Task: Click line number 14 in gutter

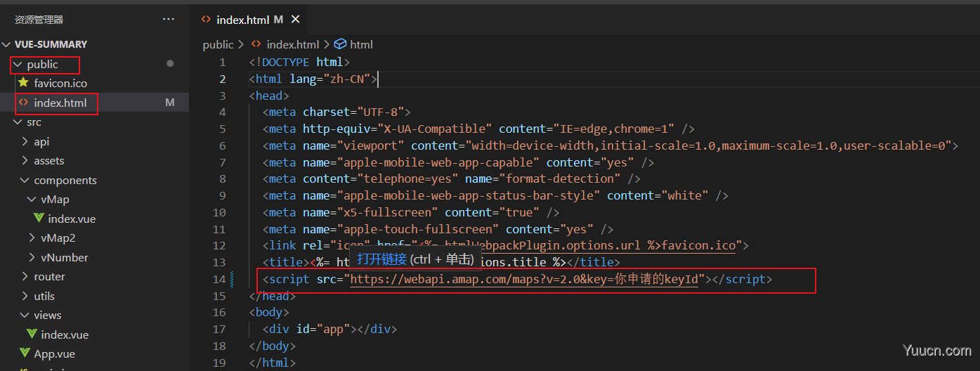Action: [x=219, y=280]
